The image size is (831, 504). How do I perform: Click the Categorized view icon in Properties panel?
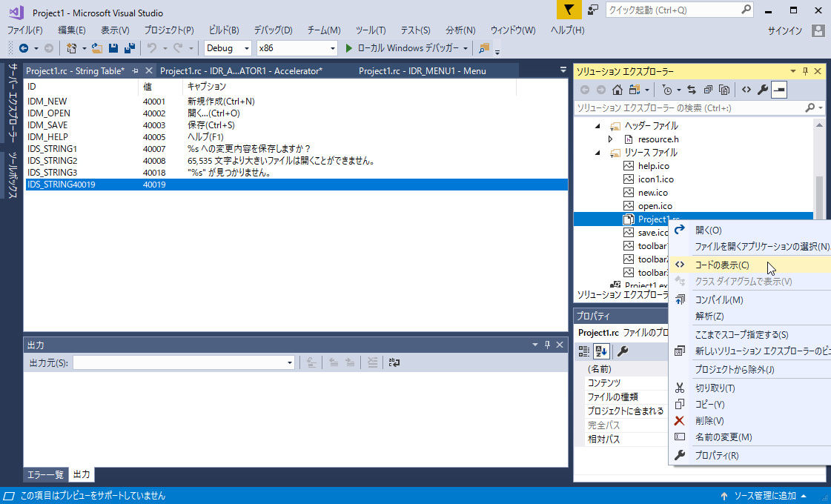pos(584,351)
